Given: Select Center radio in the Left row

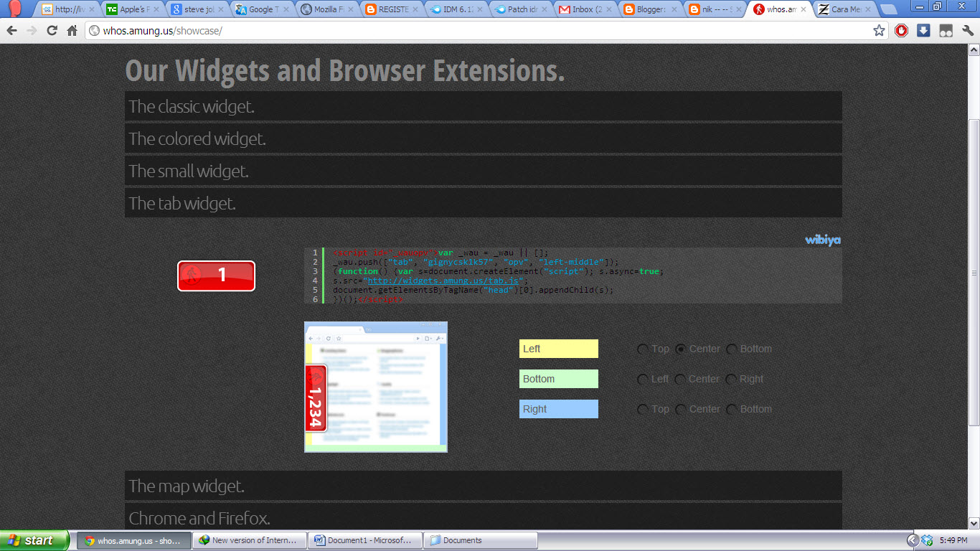Looking at the screenshot, I should point(680,349).
